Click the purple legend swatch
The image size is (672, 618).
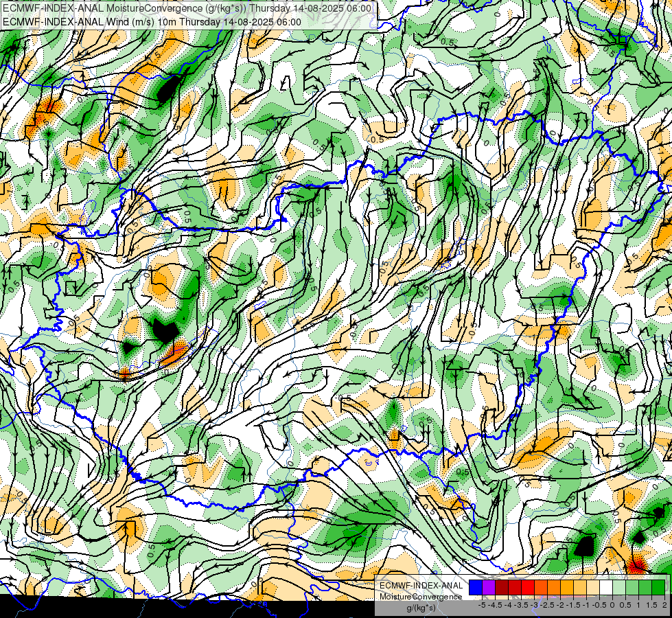pos(489,587)
